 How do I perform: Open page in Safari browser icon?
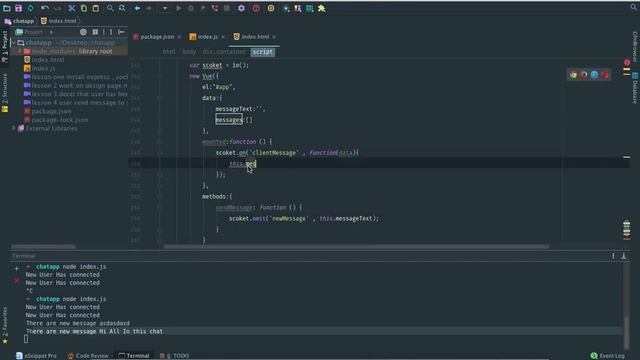click(x=594, y=75)
